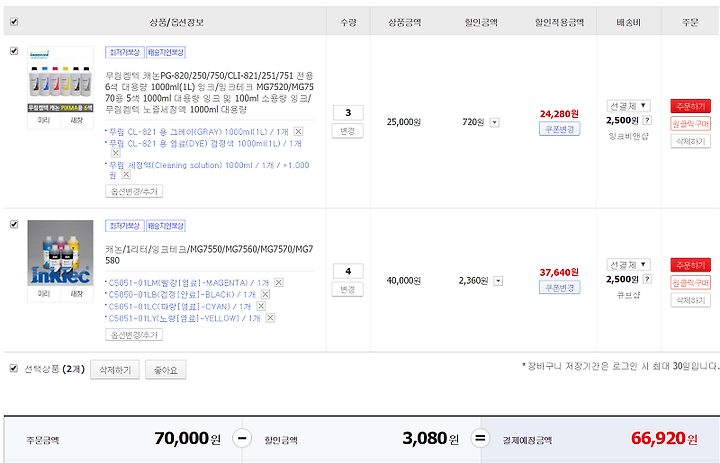Click 새창 under six-bottle thumbnail
Image resolution: width=720 pixels, height=463 pixels.
[x=77, y=120]
